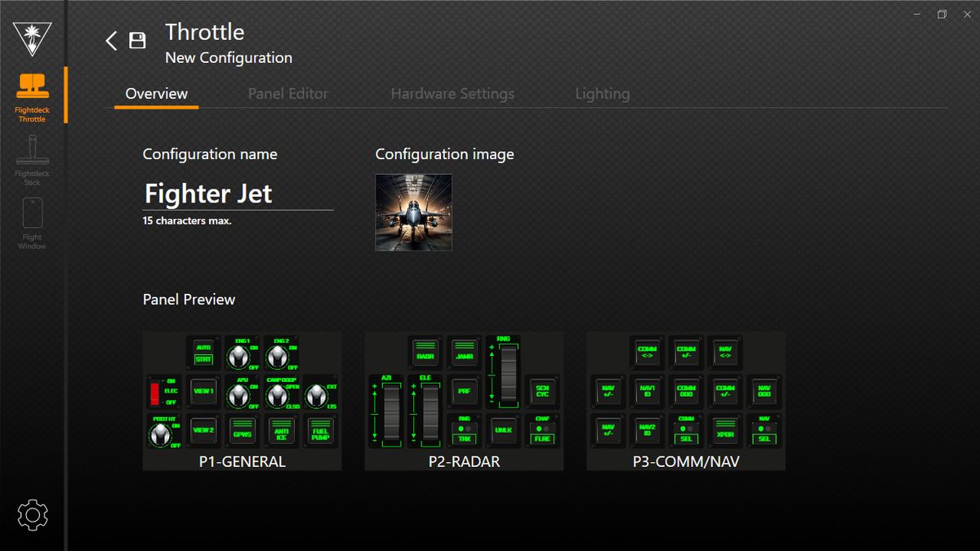Click the CHAF FLRE button

click(x=542, y=429)
